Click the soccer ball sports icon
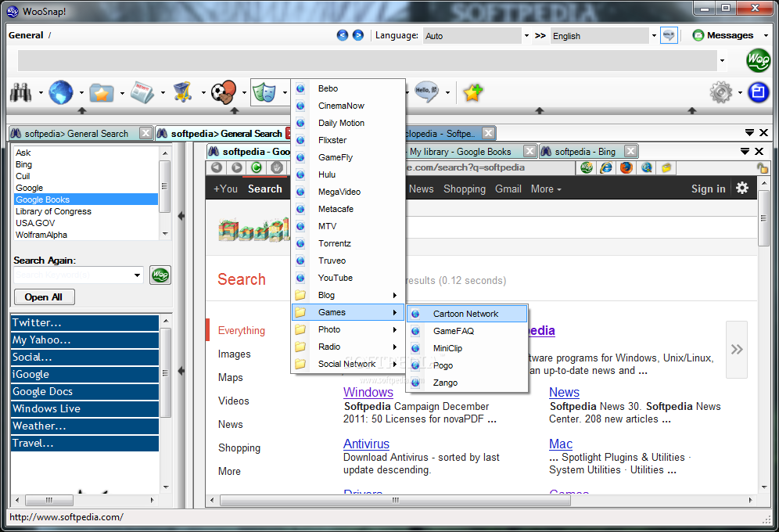 [x=224, y=92]
